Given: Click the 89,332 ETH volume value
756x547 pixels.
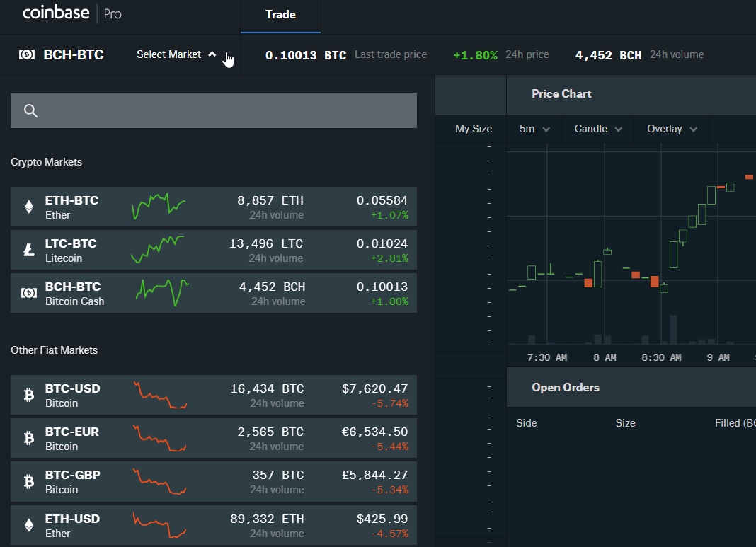Looking at the screenshot, I should [267, 519].
